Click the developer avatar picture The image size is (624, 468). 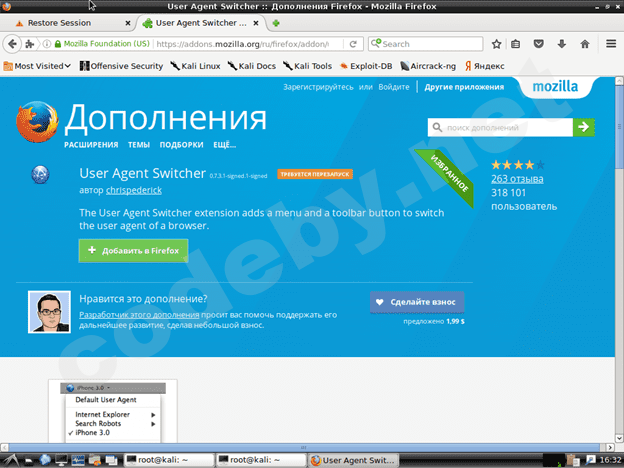pyautogui.click(x=49, y=312)
